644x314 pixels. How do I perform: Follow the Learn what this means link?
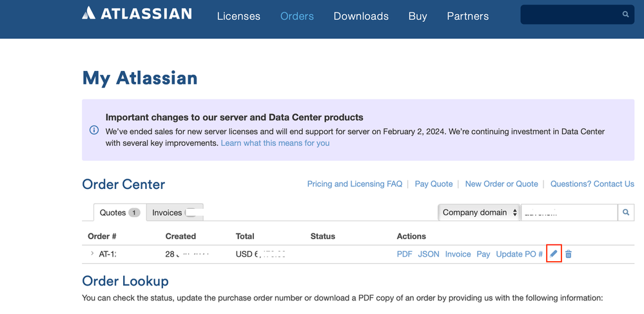275,143
